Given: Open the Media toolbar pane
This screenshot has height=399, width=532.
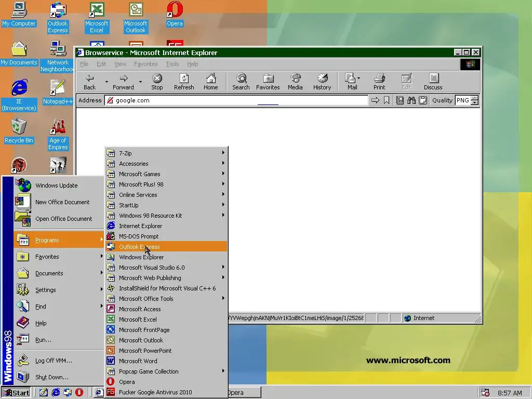Looking at the screenshot, I should pyautogui.click(x=295, y=82).
